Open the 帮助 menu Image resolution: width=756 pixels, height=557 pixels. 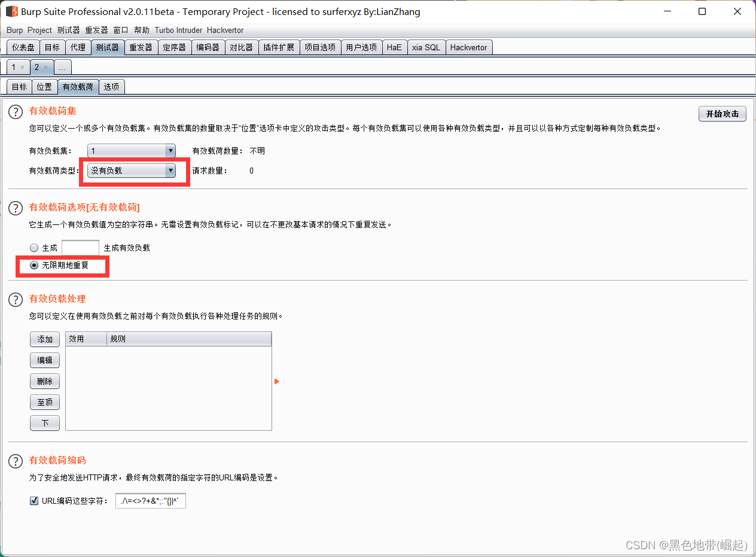click(142, 30)
